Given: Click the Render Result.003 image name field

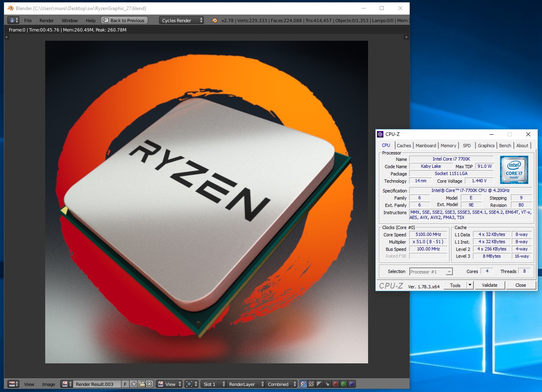Looking at the screenshot, I should (x=97, y=384).
